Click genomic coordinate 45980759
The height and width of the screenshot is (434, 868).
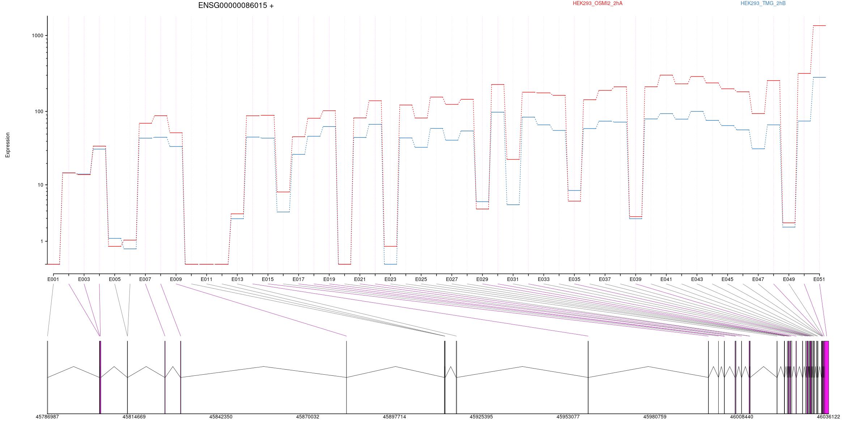[655, 417]
